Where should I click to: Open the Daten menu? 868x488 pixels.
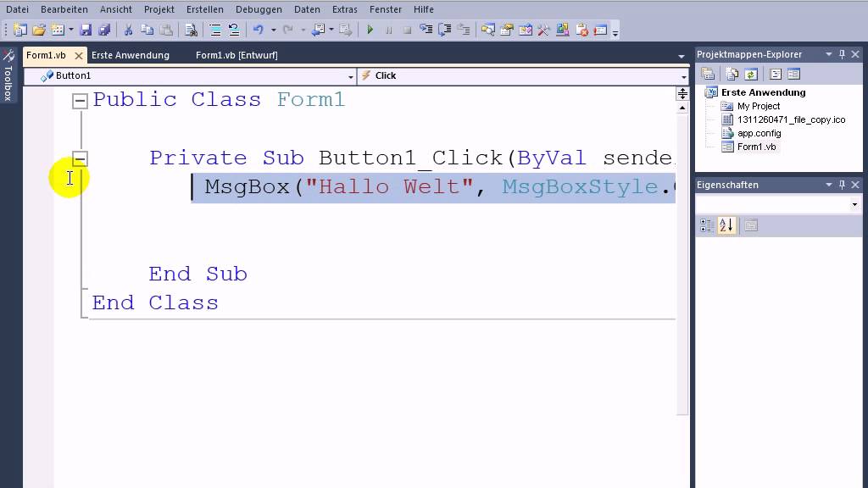pyautogui.click(x=307, y=9)
